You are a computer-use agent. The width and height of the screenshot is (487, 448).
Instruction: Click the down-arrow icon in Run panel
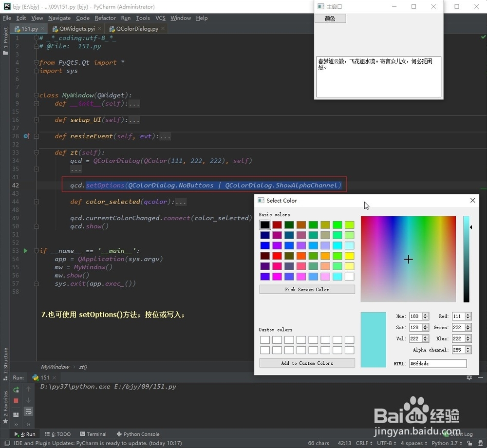click(x=28, y=400)
